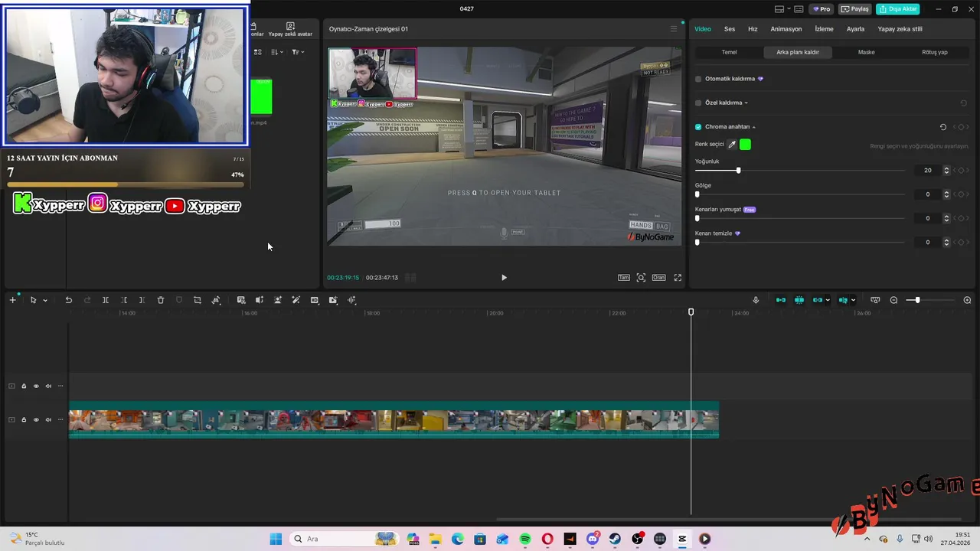Click the Dışa Aktar export button
The height and width of the screenshot is (551, 980).
point(898,9)
